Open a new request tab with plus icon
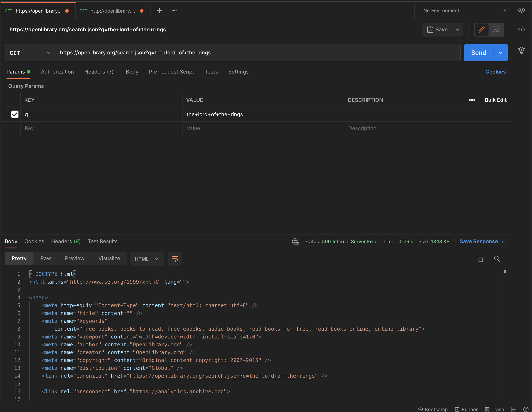The height and width of the screenshot is (412, 532). [160, 10]
